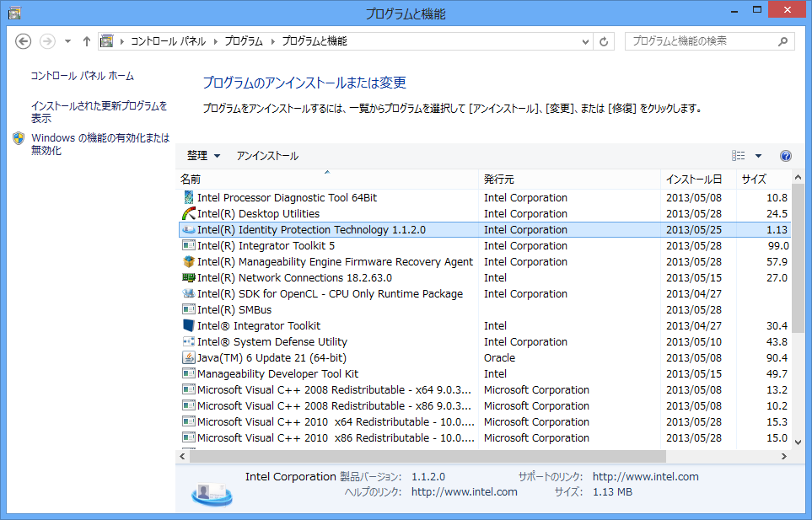The image size is (812, 520).
Task: Click the Manageability Developer Tool Kit icon
Action: [189, 374]
